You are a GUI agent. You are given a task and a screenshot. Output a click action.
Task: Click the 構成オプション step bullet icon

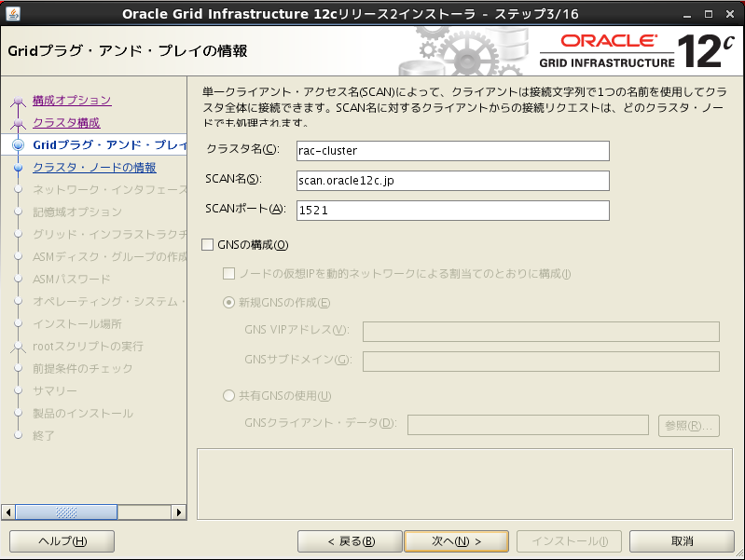pyautogui.click(x=18, y=101)
